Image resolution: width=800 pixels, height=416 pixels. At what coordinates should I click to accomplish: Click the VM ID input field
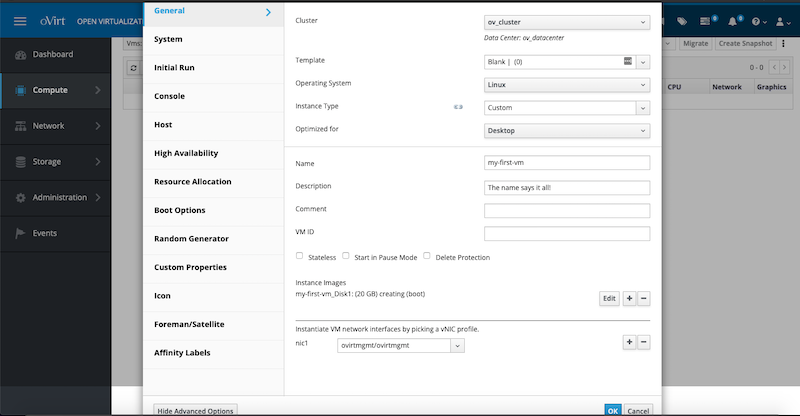pos(567,234)
